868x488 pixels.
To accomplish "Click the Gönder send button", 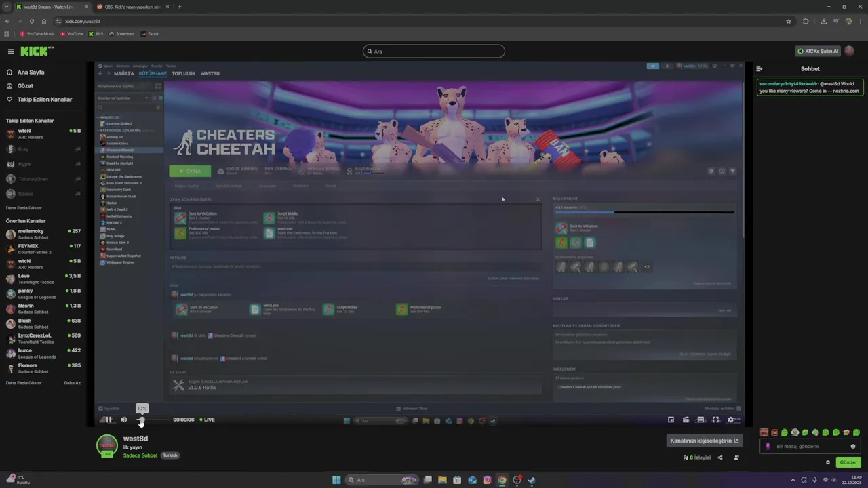I will 848,462.
